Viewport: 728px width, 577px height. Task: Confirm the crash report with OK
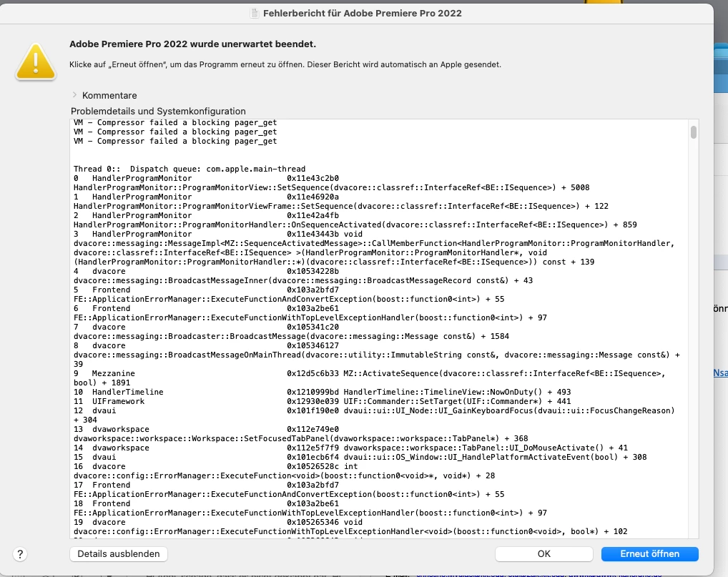click(543, 554)
